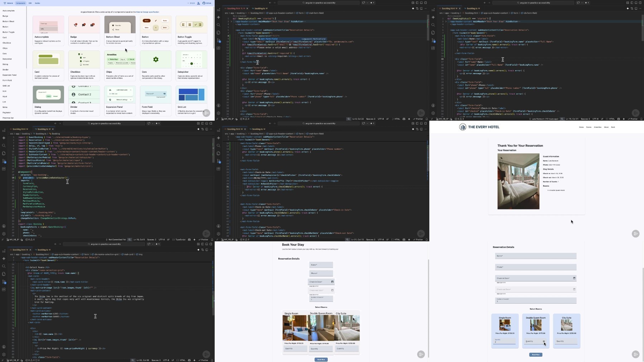
Task: Click sync icon in Ln 8, Col 22 status bar
Action: tap(236, 119)
